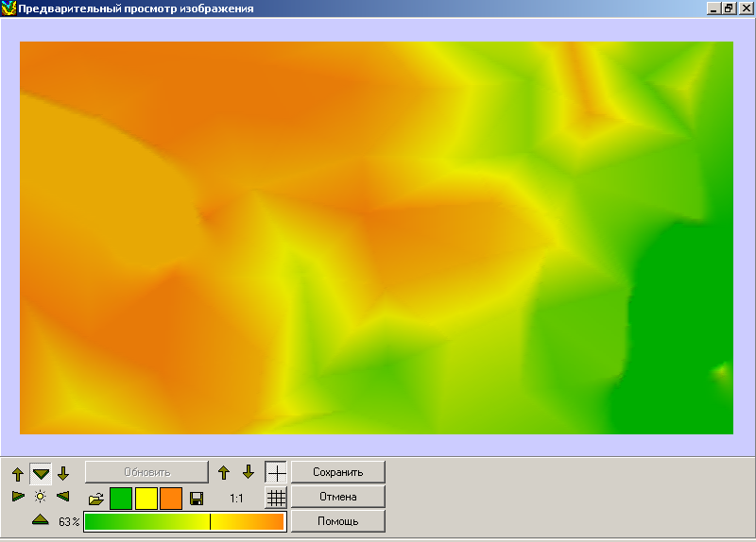The image size is (756, 542).
Task: Toggle the crosshair button
Action: point(276,473)
